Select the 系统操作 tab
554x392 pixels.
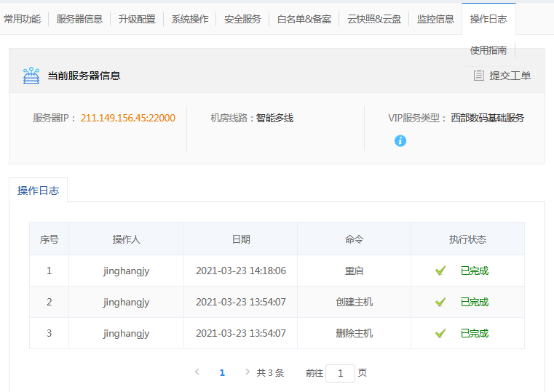tap(189, 19)
